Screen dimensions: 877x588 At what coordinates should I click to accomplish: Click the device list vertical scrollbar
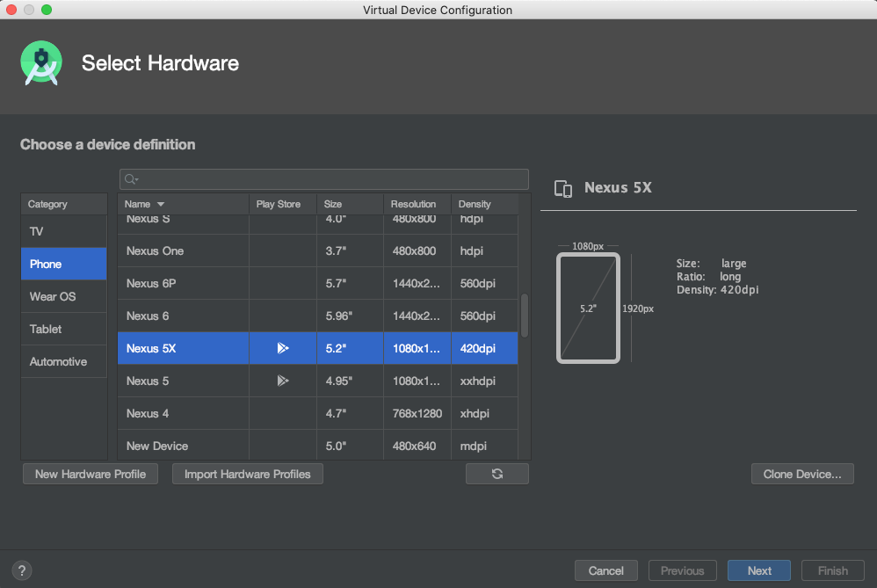point(525,316)
